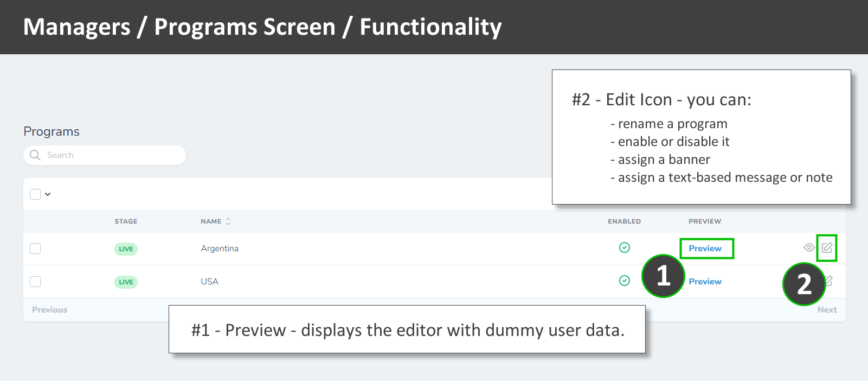The height and width of the screenshot is (381, 868).
Task: Click the Preview button for Argentina
Action: click(x=705, y=248)
